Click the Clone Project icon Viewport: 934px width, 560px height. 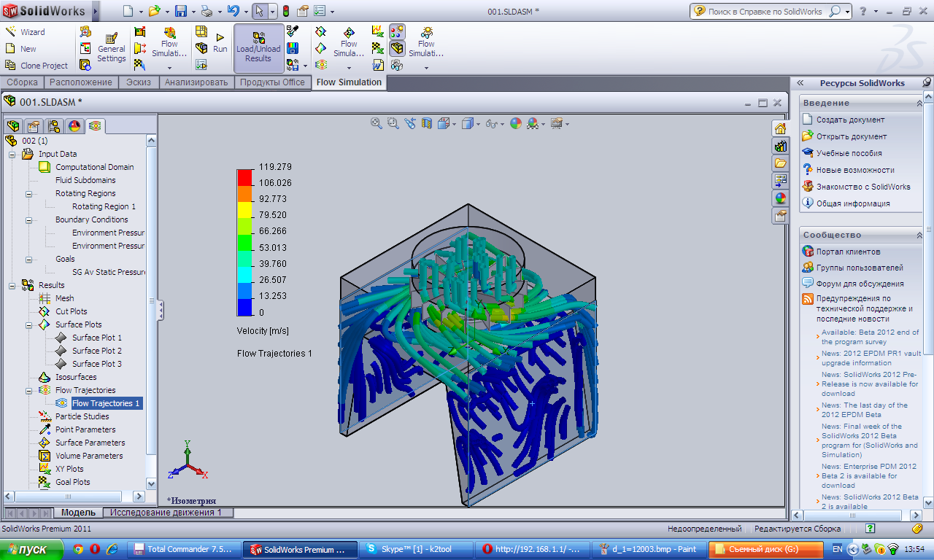(x=11, y=66)
